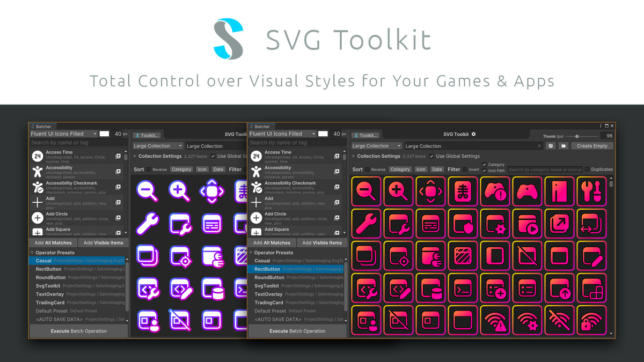Uncheck the Category filter checkbox
644x362 pixels.
(485, 165)
